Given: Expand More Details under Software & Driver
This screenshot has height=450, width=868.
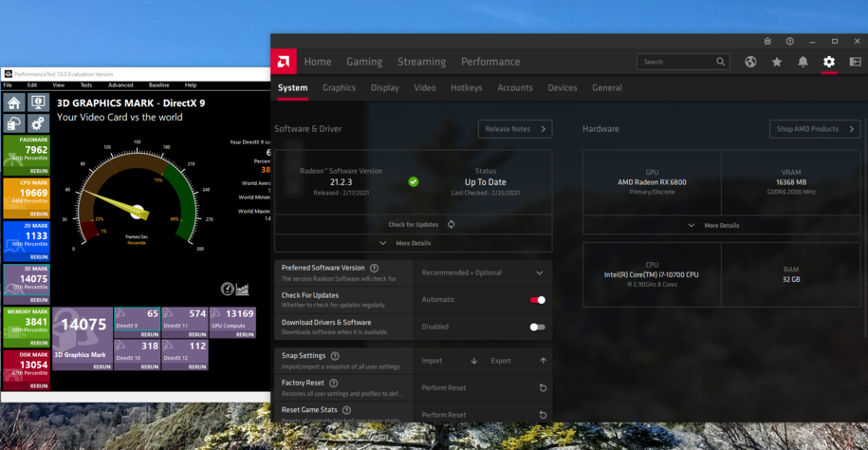Looking at the screenshot, I should 413,243.
